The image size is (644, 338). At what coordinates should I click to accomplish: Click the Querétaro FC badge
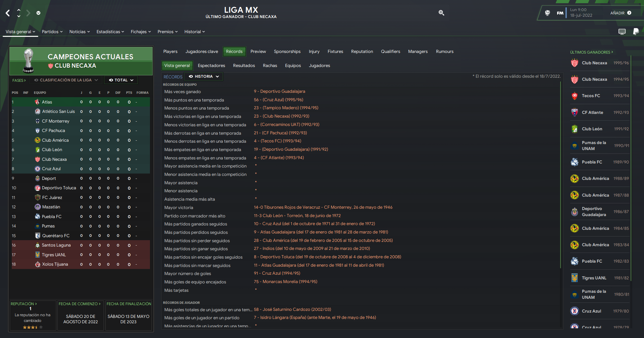(x=38, y=236)
